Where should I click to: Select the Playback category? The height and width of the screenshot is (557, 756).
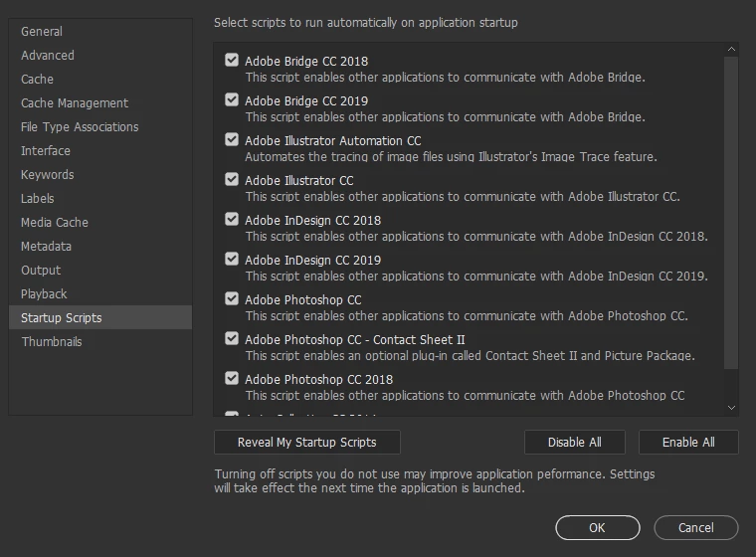coord(100,294)
